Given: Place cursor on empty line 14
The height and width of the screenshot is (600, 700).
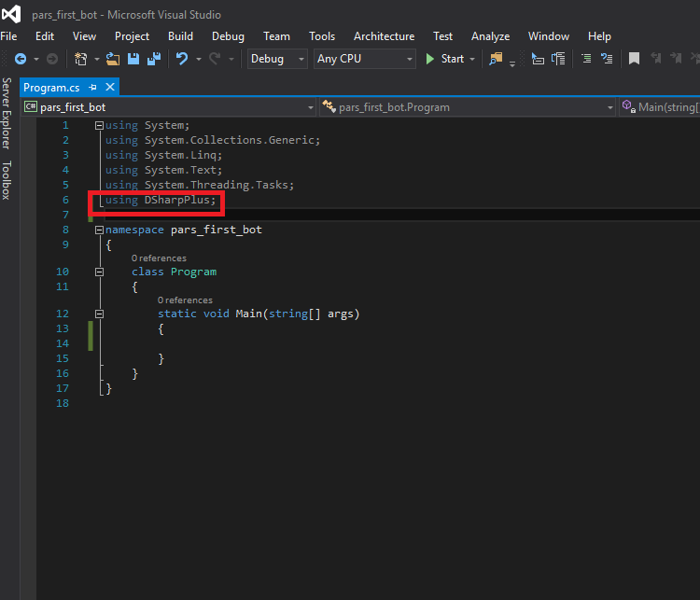Looking at the screenshot, I should click(x=357, y=343).
